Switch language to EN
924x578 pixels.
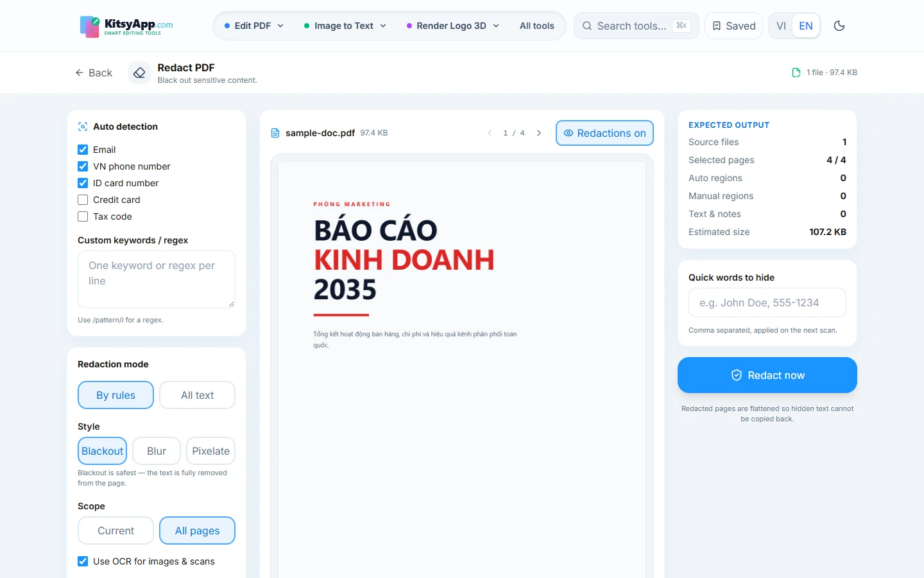[x=806, y=26]
